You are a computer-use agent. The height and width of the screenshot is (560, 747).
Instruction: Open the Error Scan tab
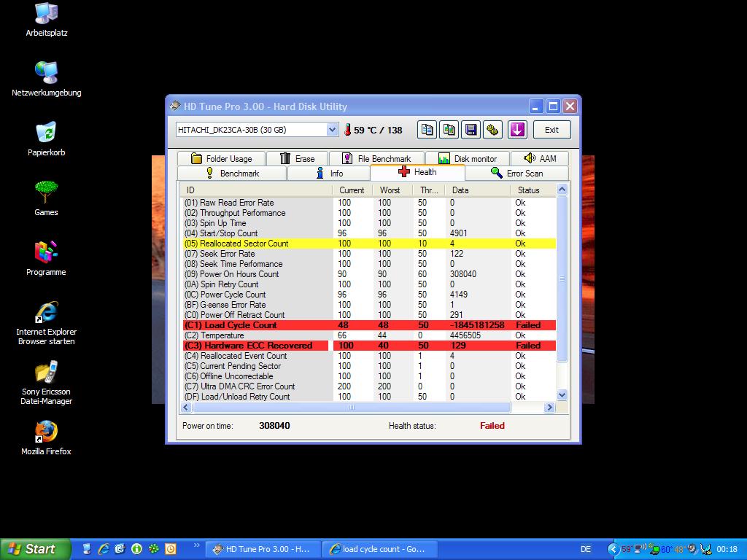[516, 174]
